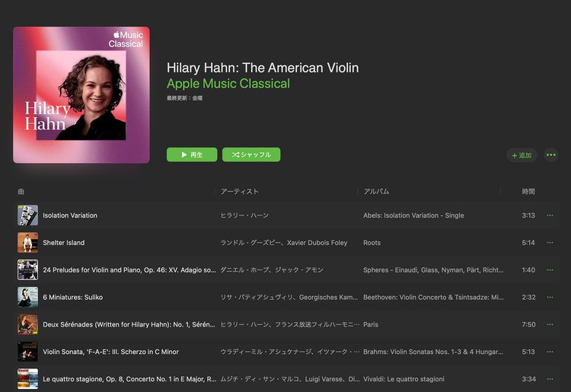Sort by the アーティスト column header

click(240, 192)
